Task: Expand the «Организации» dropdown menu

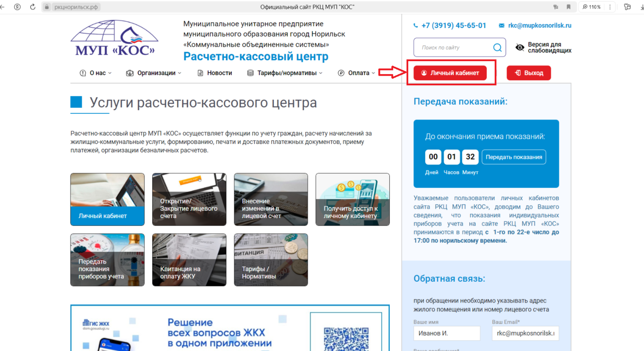Action: [154, 73]
